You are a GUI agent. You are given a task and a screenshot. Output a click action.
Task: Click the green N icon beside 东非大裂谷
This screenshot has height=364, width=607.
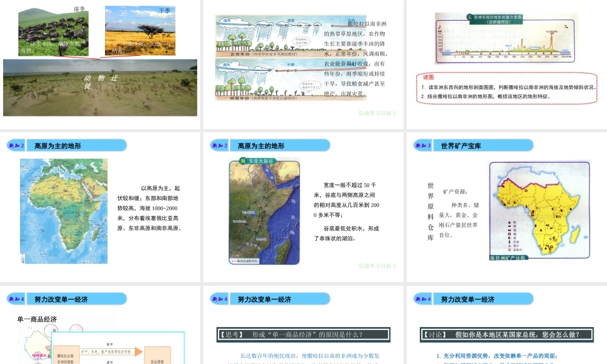[243, 161]
